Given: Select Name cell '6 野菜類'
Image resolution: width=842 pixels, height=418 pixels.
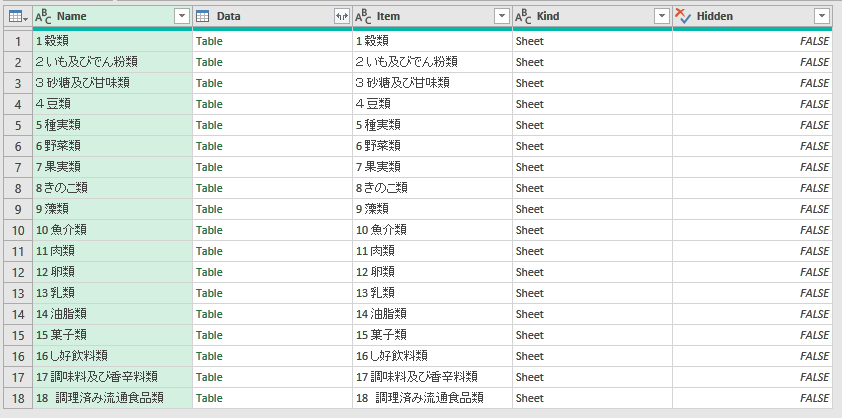Looking at the screenshot, I should click(x=113, y=146).
